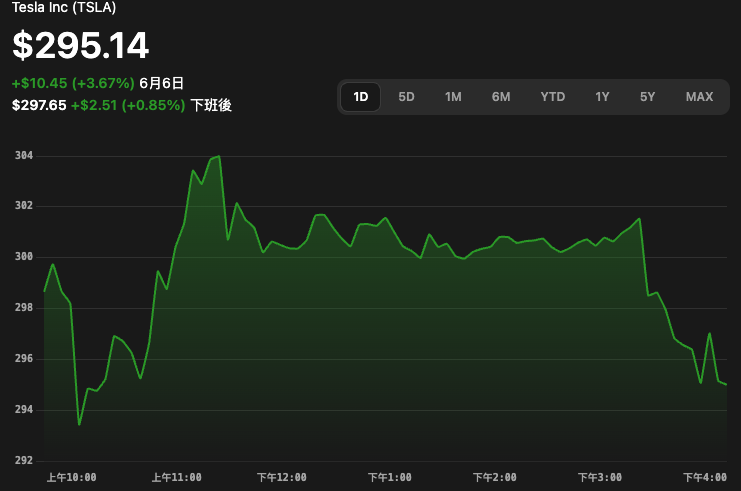Click the 294 y-axis label
This screenshot has width=741, height=491.
[x=24, y=410]
